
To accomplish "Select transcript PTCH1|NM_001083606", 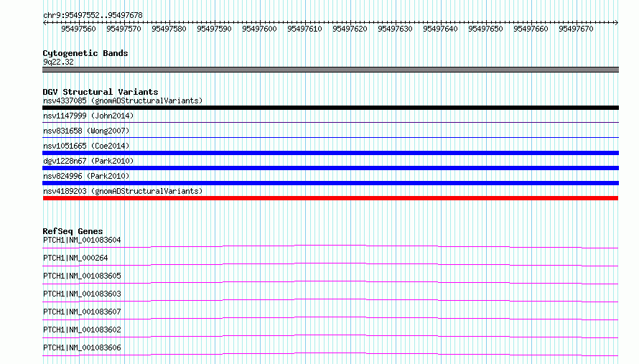I will tap(82, 347).
